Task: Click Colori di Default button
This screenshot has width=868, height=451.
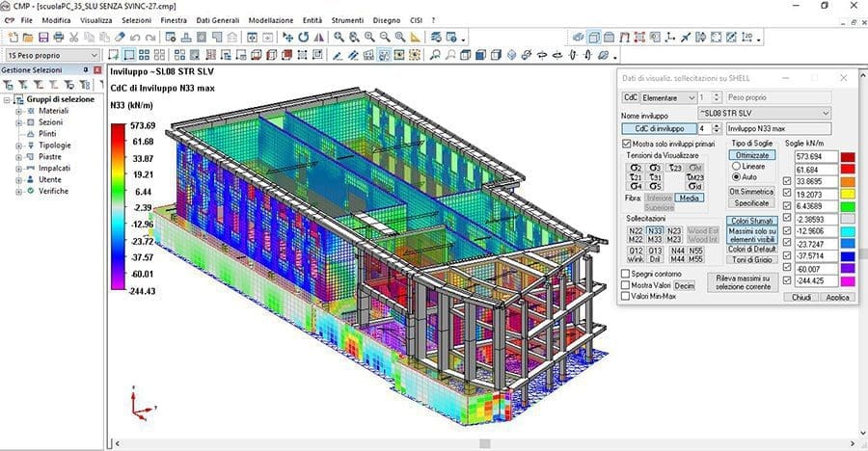Action: [x=751, y=249]
